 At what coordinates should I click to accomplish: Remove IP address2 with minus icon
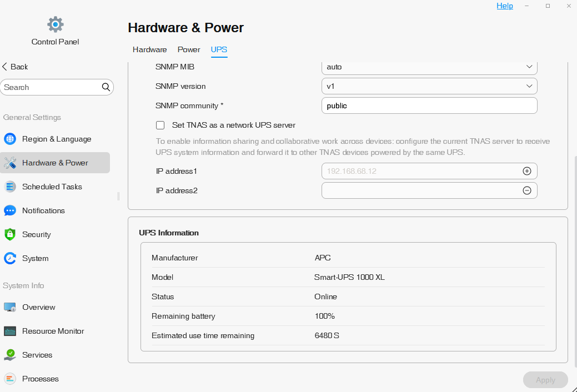(x=527, y=190)
